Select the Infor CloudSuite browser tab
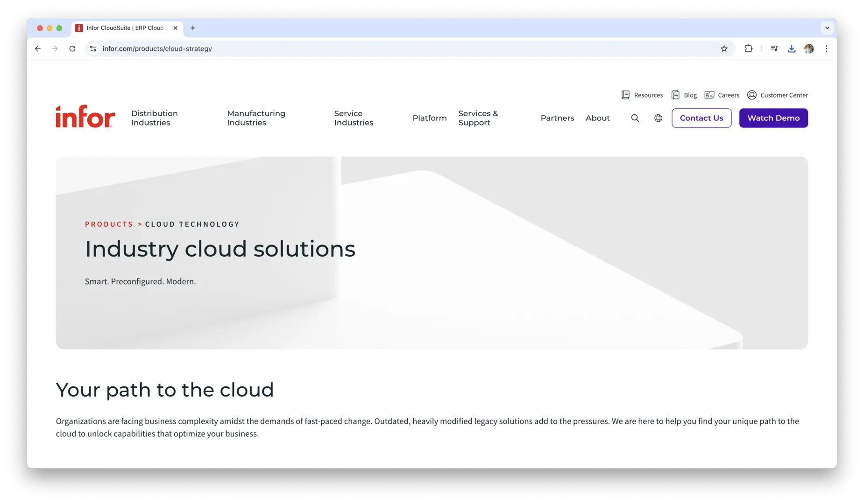Viewport: 864px width, 504px height. pos(127,28)
